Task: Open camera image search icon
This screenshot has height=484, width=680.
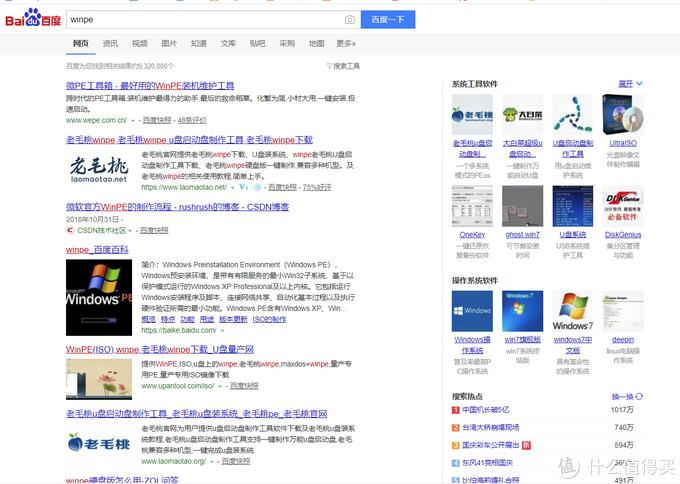Action: 350,20
